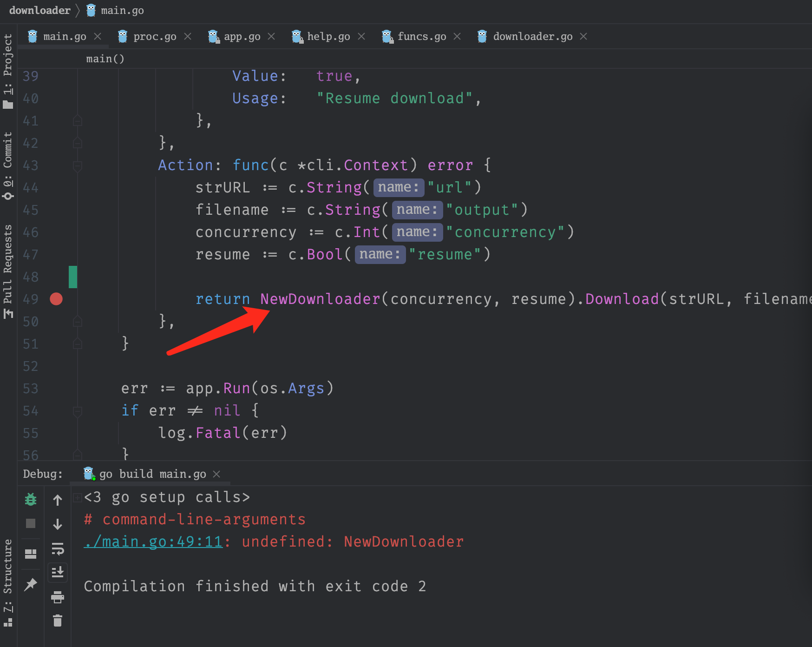Stop the debug process
812x647 pixels.
31,524
